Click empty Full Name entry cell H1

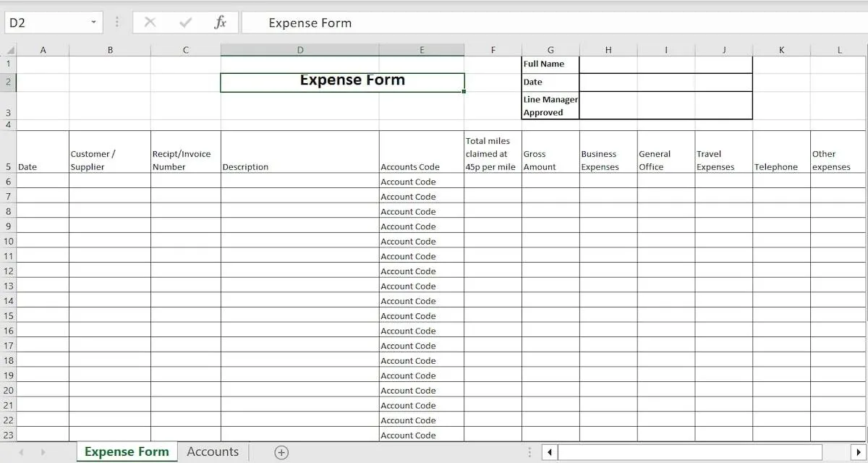(608, 64)
